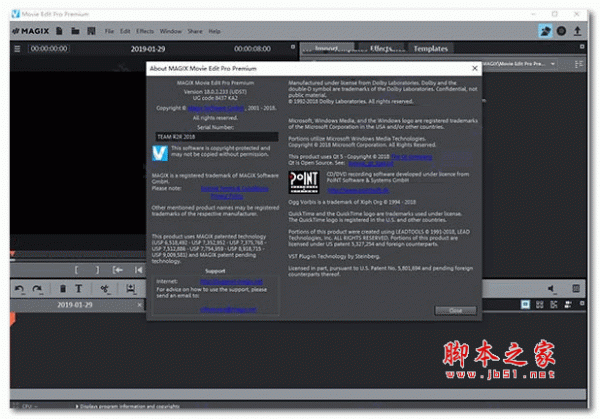Image resolution: width=600 pixels, height=419 pixels.
Task: Open the Privacy Policy link
Action: coord(227,196)
